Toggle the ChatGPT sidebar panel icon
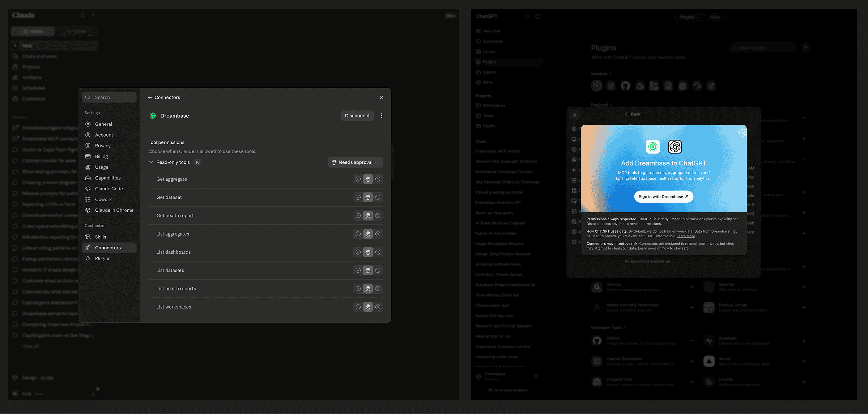 pyautogui.click(x=538, y=16)
